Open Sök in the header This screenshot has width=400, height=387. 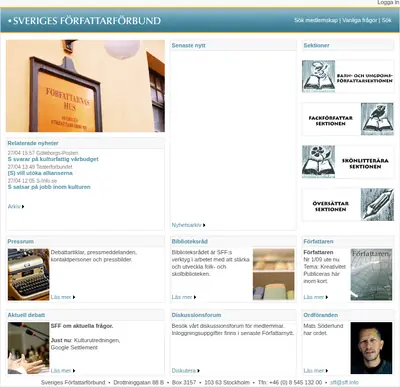(x=387, y=20)
